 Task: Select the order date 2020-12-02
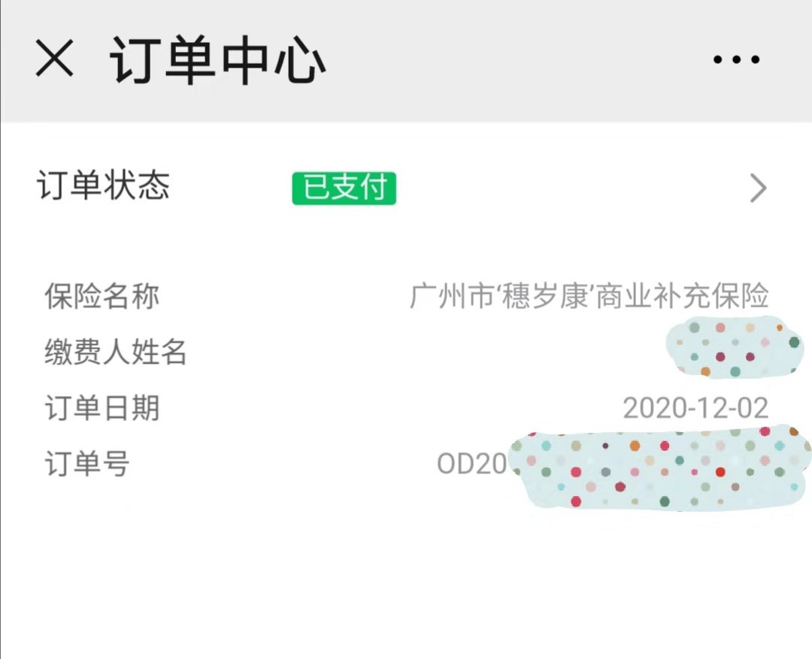point(695,408)
